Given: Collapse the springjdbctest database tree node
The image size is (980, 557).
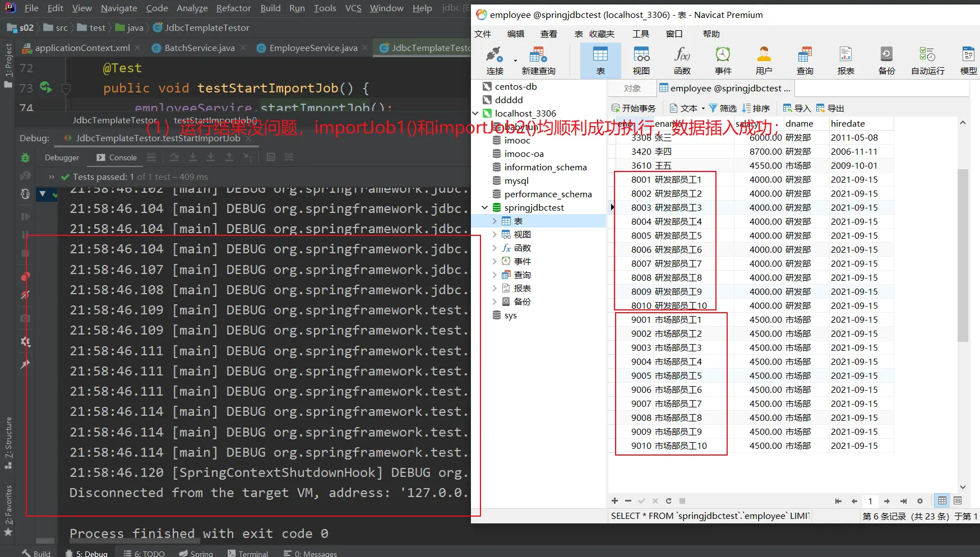Looking at the screenshot, I should (485, 208).
